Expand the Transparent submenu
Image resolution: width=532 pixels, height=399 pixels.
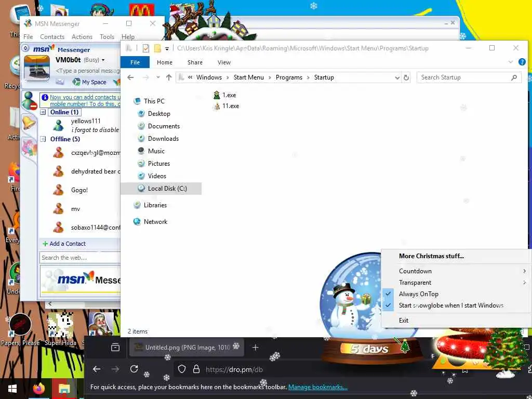click(x=455, y=283)
